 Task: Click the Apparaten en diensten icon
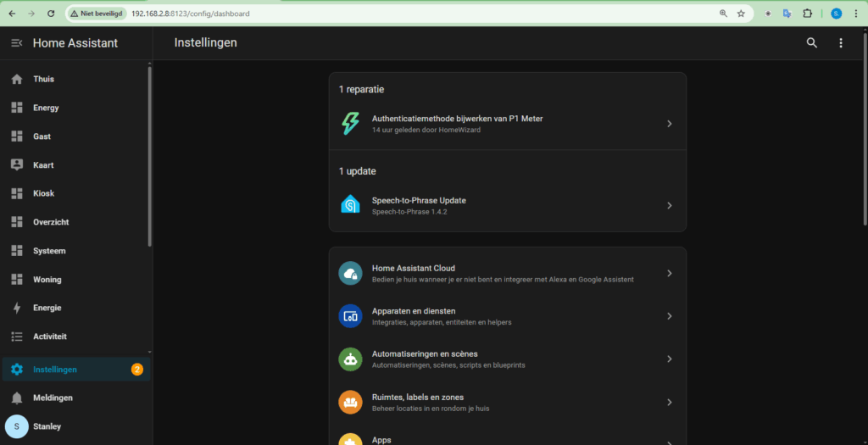tap(350, 316)
